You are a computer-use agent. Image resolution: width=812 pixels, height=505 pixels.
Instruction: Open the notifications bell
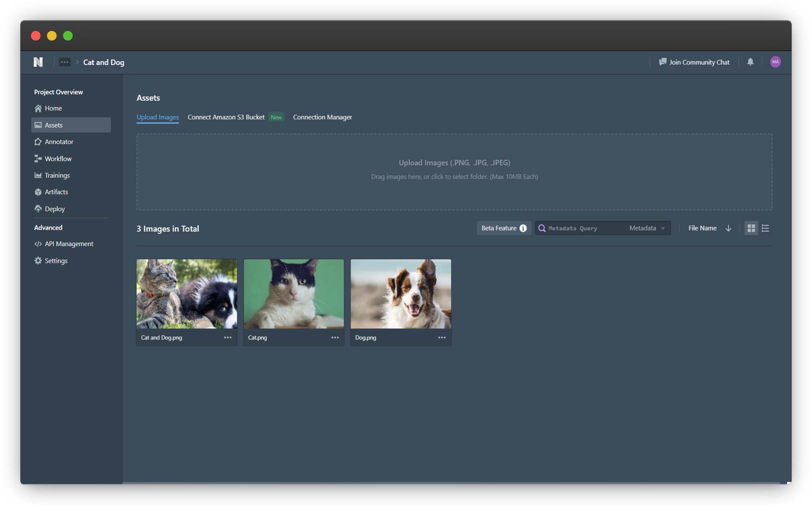[x=750, y=62]
